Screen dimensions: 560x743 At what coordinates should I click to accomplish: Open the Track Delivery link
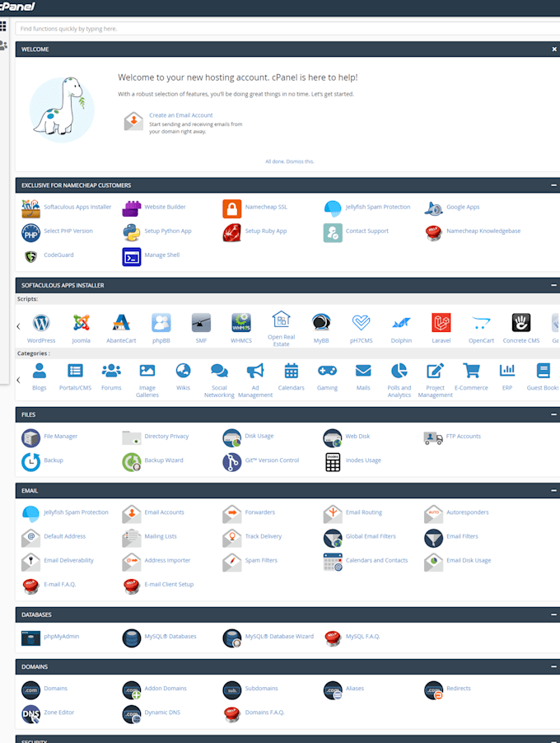[x=264, y=536]
